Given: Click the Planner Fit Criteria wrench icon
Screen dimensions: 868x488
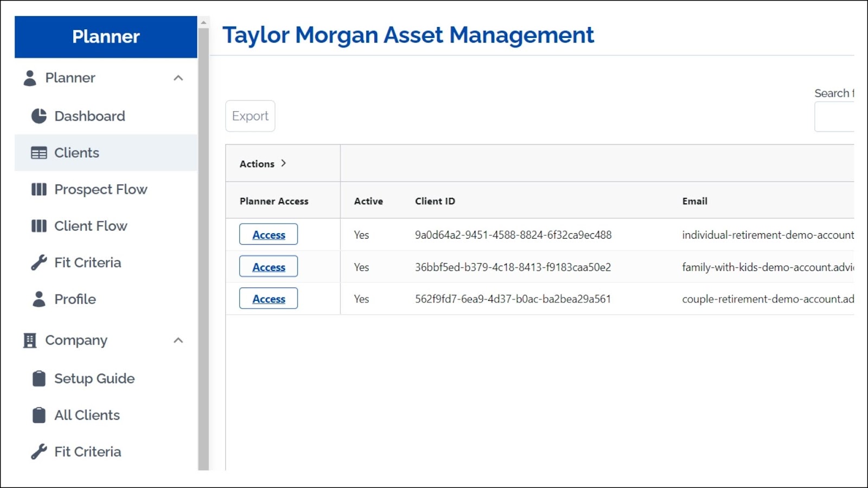Looking at the screenshot, I should pyautogui.click(x=39, y=262).
